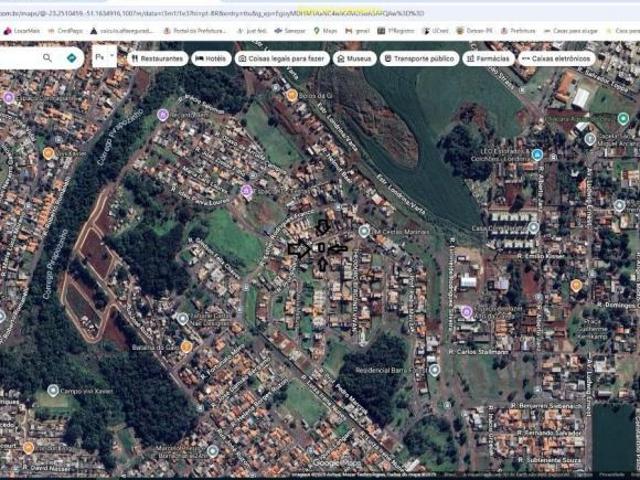Screen dimensions: 640x480
Task: Open the CredPago bookmark
Action: pos(66,31)
